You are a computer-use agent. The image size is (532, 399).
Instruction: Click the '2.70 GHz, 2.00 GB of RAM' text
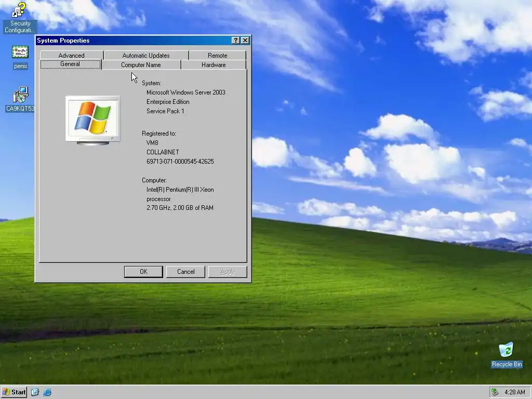coord(180,208)
